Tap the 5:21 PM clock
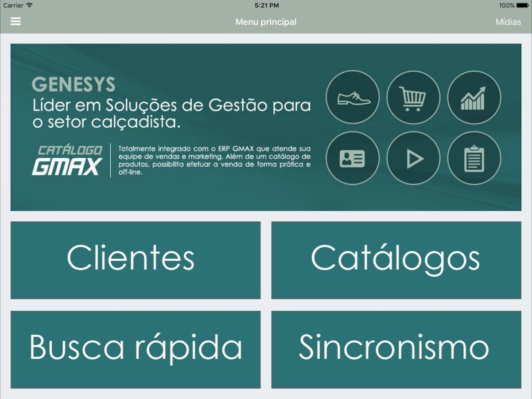 (x=266, y=5)
